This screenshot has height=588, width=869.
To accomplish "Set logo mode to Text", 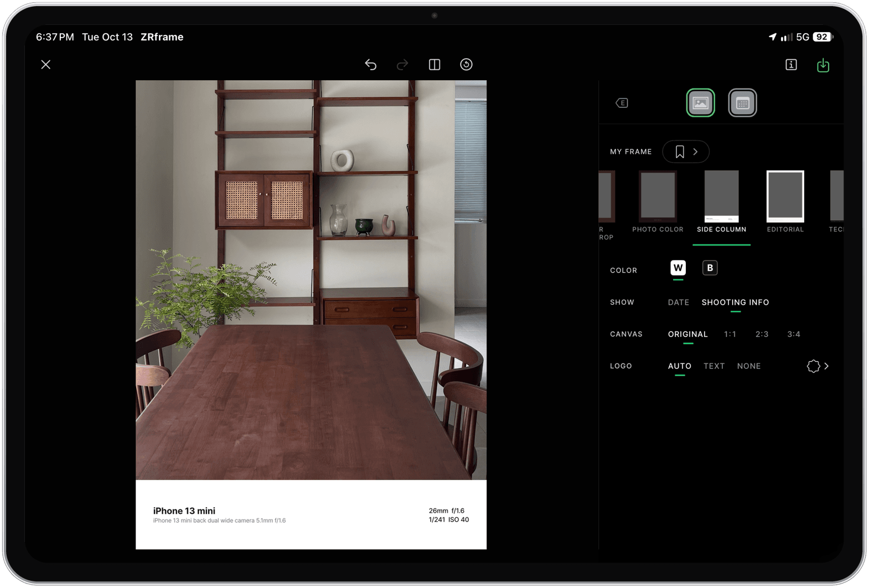I will click(714, 366).
